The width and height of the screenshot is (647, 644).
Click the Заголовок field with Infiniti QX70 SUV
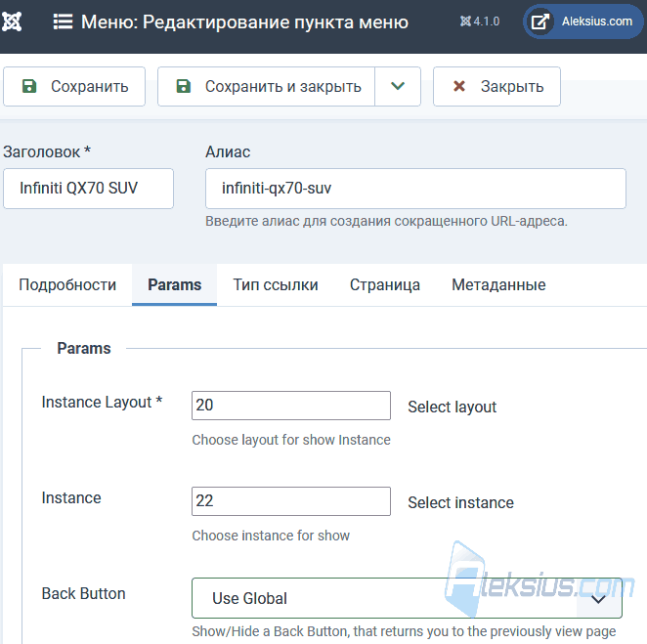(88, 189)
